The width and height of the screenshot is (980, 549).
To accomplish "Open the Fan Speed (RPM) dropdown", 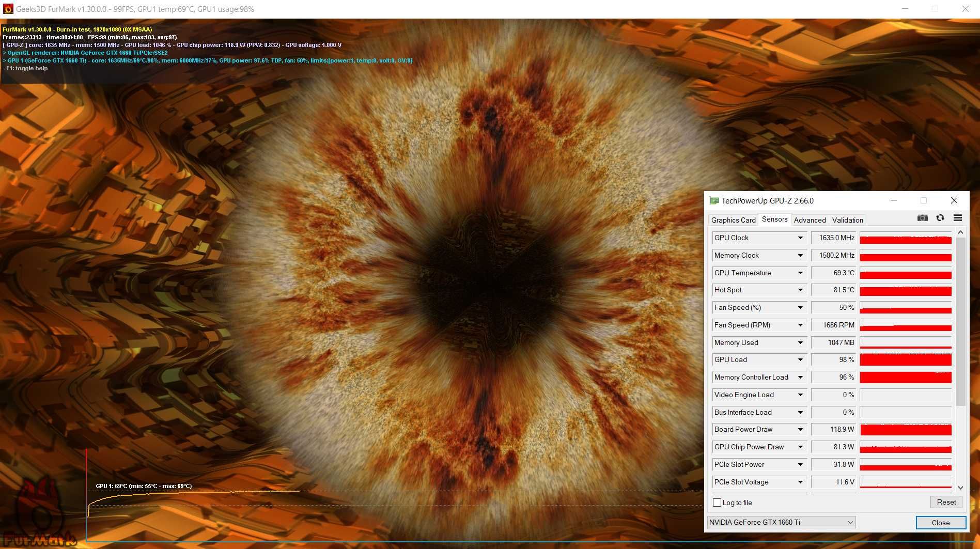I will tap(800, 325).
